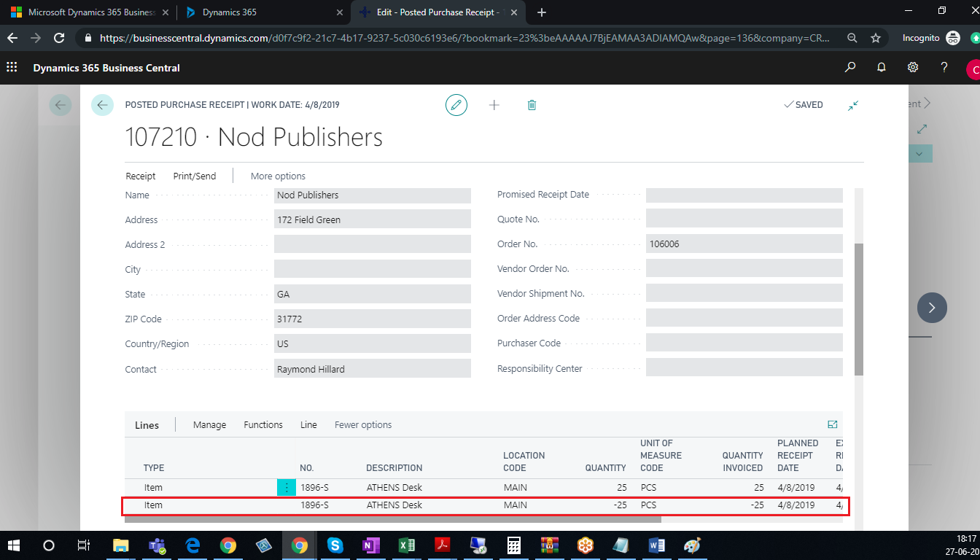Launch Word from the taskbar
This screenshot has width=980, height=560.
[657, 545]
